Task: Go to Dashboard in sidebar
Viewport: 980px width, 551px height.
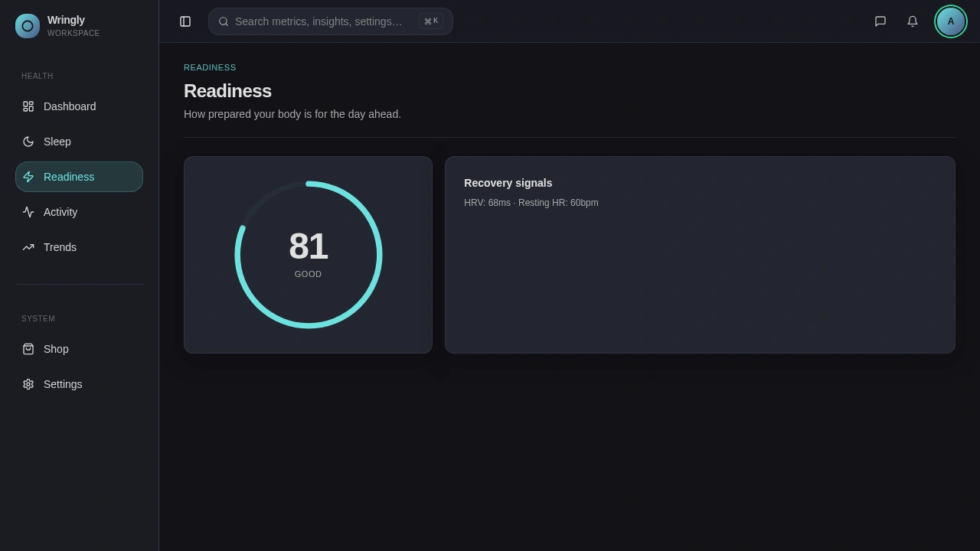Action: pos(70,106)
